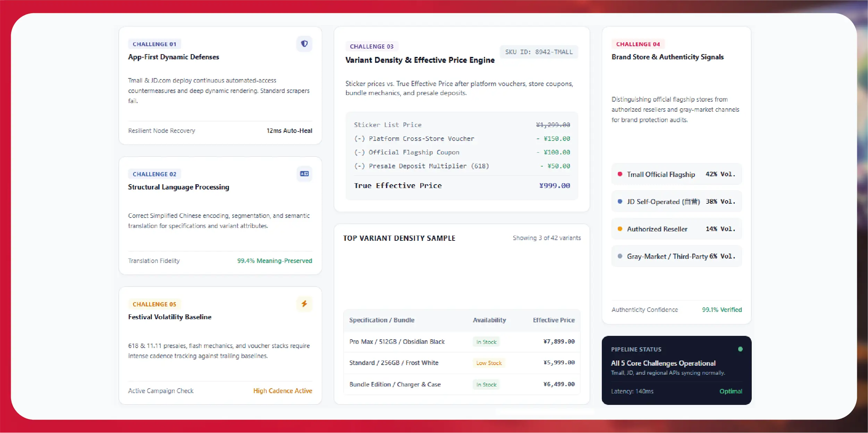Click the Platform Cross-Store Voucher line
Viewport: 868px width, 433px height.
[462, 139]
